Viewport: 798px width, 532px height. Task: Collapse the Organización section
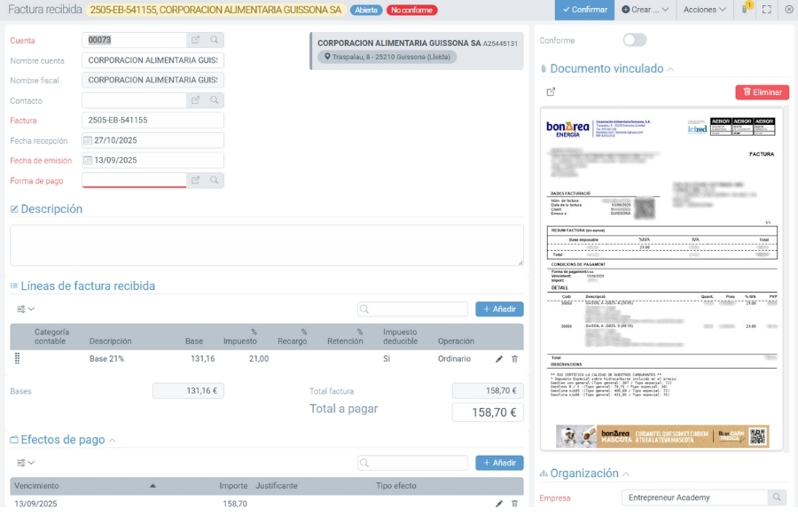[x=626, y=474]
